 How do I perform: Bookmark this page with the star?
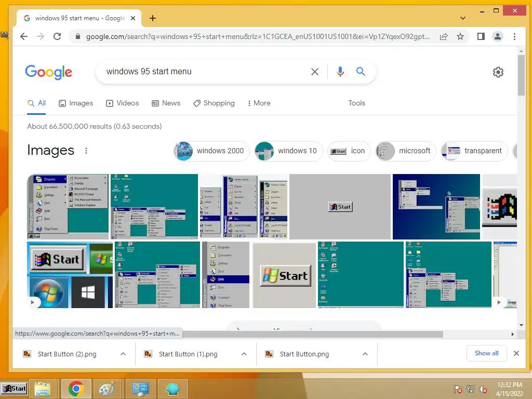[x=460, y=36]
